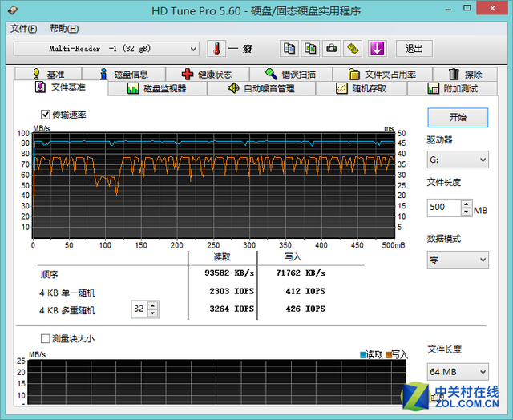
Task: Switch to the 磁盘监视器 tab
Action: pyautogui.click(x=157, y=88)
